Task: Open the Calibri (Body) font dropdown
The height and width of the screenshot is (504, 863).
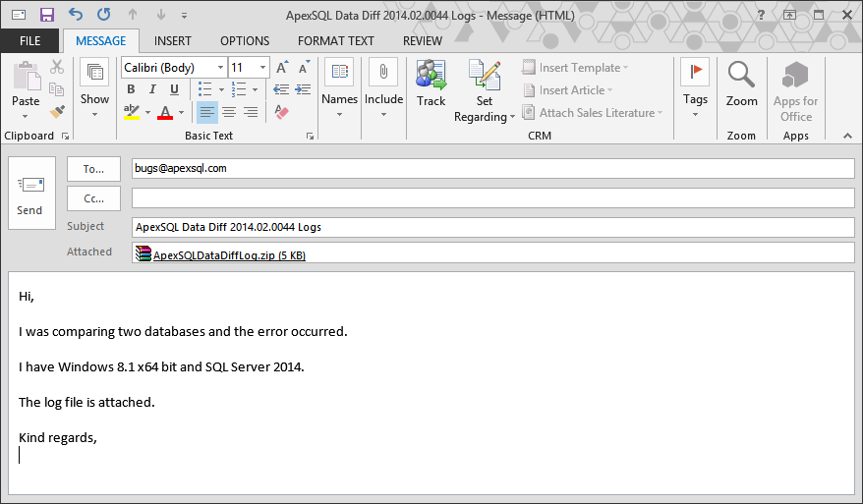Action: 221,68
